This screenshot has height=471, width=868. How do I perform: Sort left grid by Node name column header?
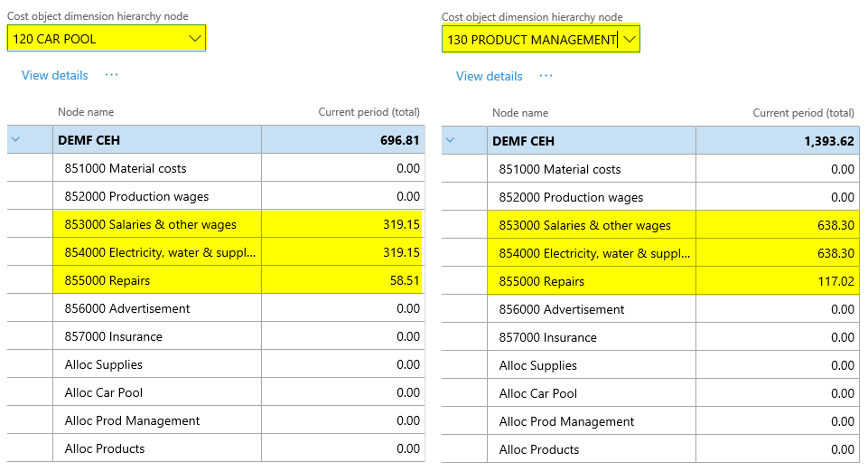(86, 112)
